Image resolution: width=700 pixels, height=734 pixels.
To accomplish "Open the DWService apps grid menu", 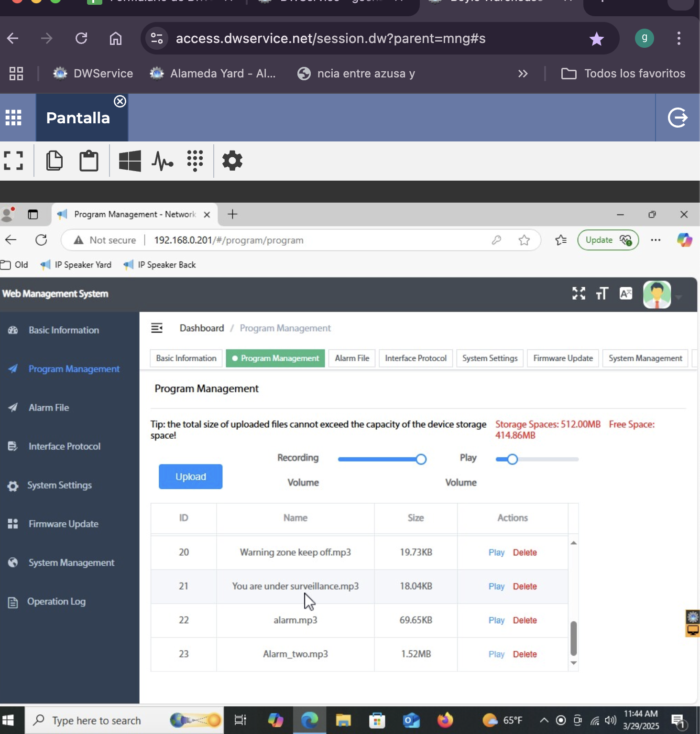I will (x=13, y=118).
